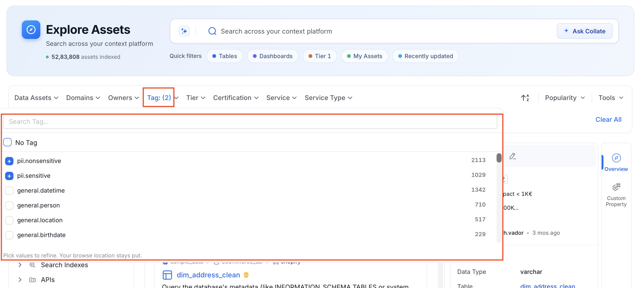Click the dim_address_clean table icon
Image resolution: width=644 pixels, height=288 pixels.
click(167, 275)
